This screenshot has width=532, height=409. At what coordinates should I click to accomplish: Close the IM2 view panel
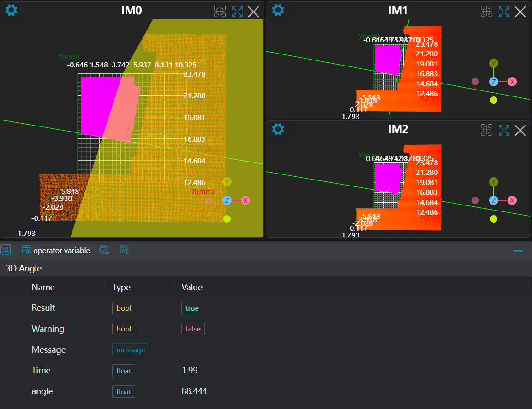[x=520, y=130]
